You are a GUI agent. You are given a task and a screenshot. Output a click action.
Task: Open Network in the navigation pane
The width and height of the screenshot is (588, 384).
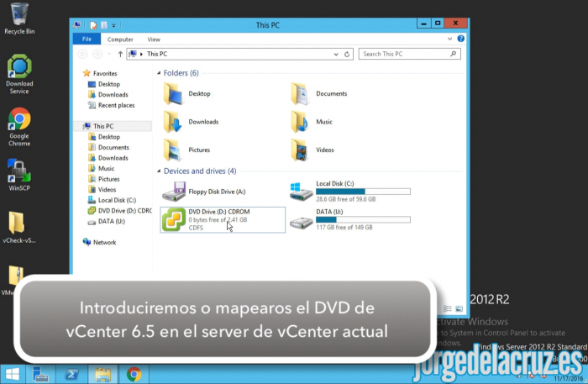click(x=104, y=242)
